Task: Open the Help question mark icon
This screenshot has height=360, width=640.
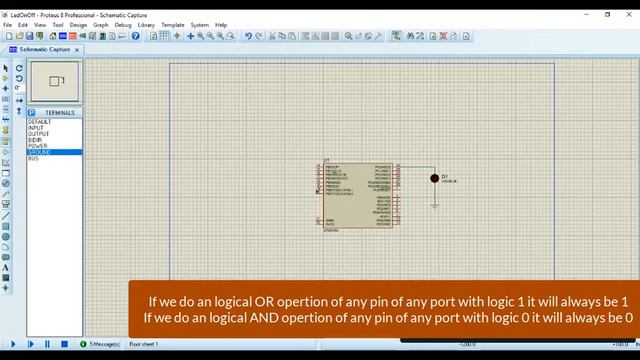Action: (x=136, y=36)
